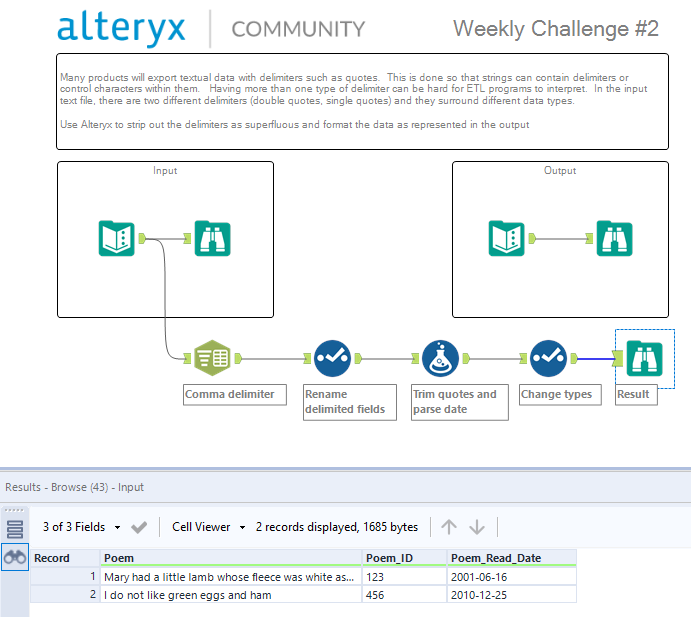The height and width of the screenshot is (617, 691).
Task: Click the checkmark apply fields icon
Action: (139, 527)
